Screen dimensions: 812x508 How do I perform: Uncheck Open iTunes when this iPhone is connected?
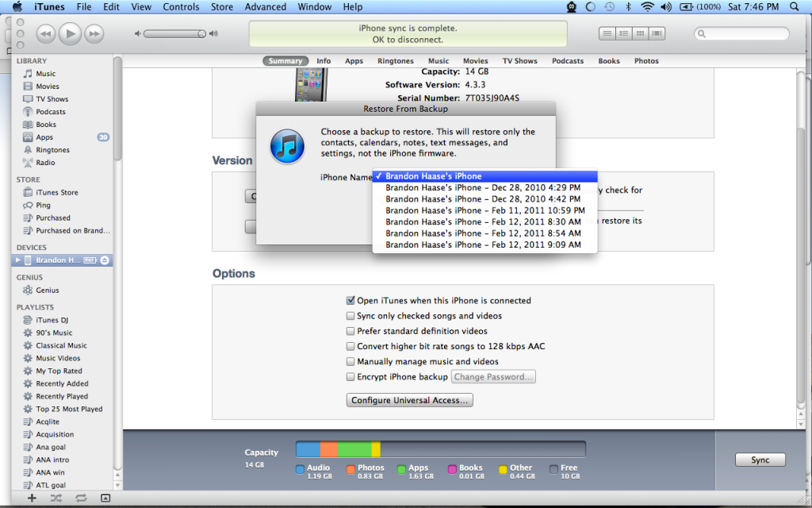pos(350,301)
